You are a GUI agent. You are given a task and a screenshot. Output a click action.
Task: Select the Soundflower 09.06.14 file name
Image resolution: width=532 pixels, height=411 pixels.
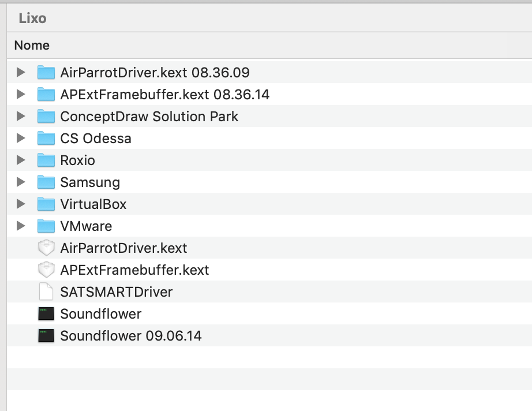131,336
